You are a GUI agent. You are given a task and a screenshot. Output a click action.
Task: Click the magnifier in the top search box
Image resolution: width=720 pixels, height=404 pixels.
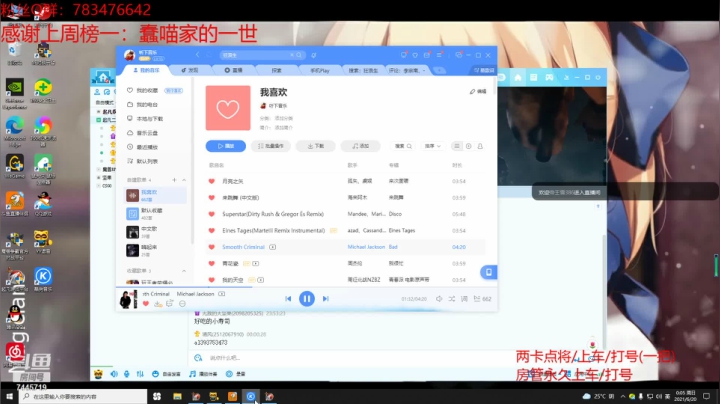click(299, 55)
